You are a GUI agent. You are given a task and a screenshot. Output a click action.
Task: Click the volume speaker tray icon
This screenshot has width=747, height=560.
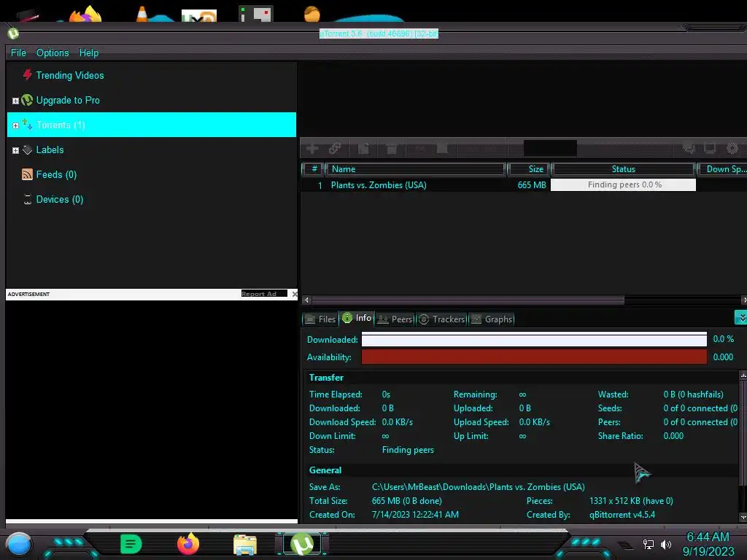coord(666,544)
